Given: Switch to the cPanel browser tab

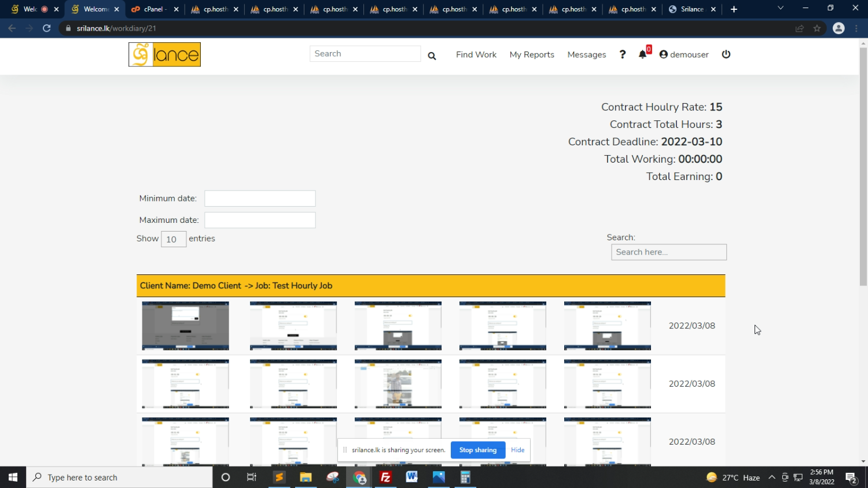Looking at the screenshot, I should click(154, 9).
